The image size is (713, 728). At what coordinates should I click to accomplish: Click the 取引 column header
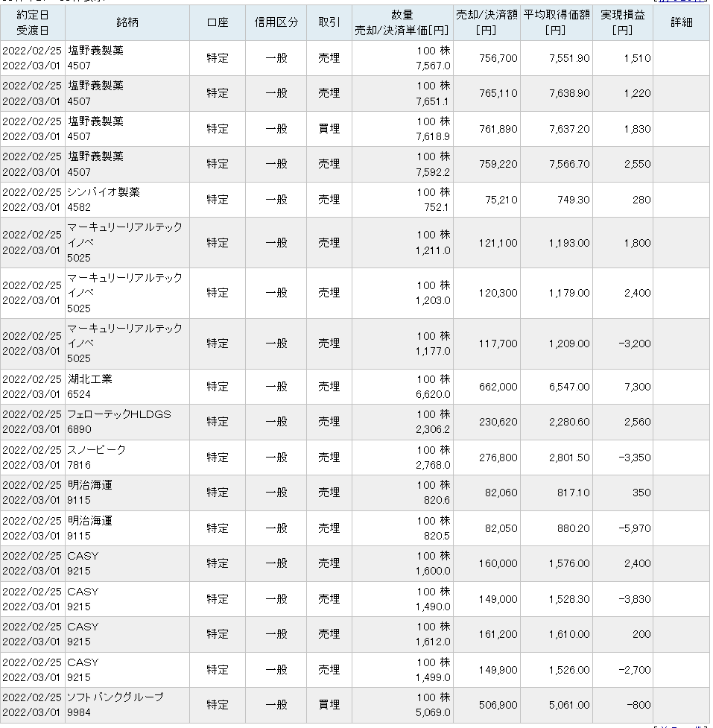point(329,23)
